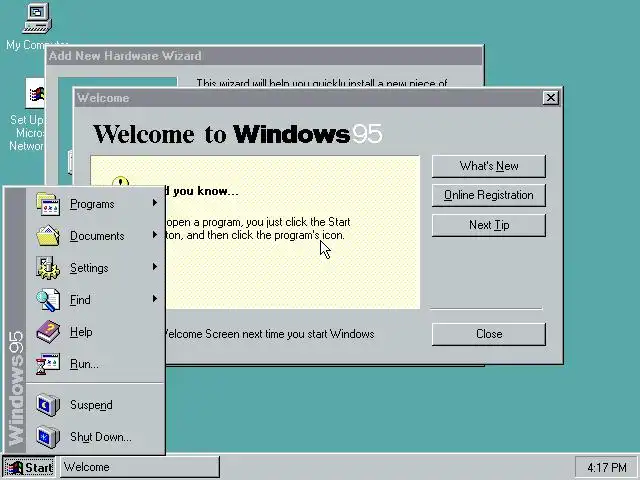This screenshot has width=640, height=480.
Task: Choose Programs from the Start menu
Action: (95, 204)
